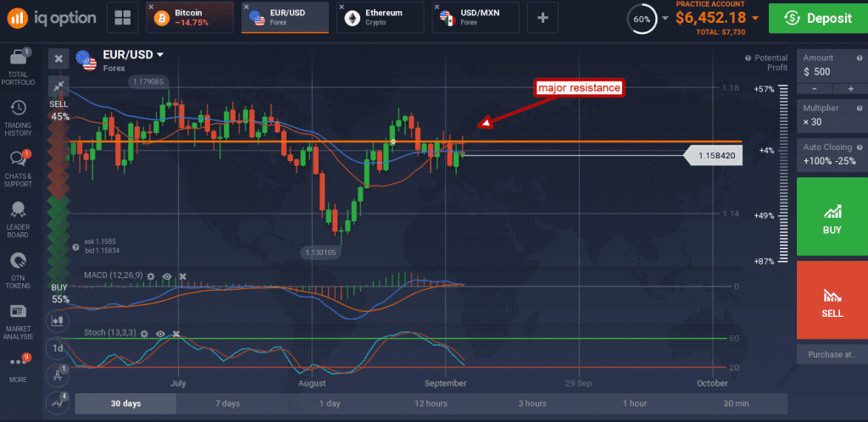Select the 30 min timeframe
The width and height of the screenshot is (868, 422).
click(x=737, y=403)
